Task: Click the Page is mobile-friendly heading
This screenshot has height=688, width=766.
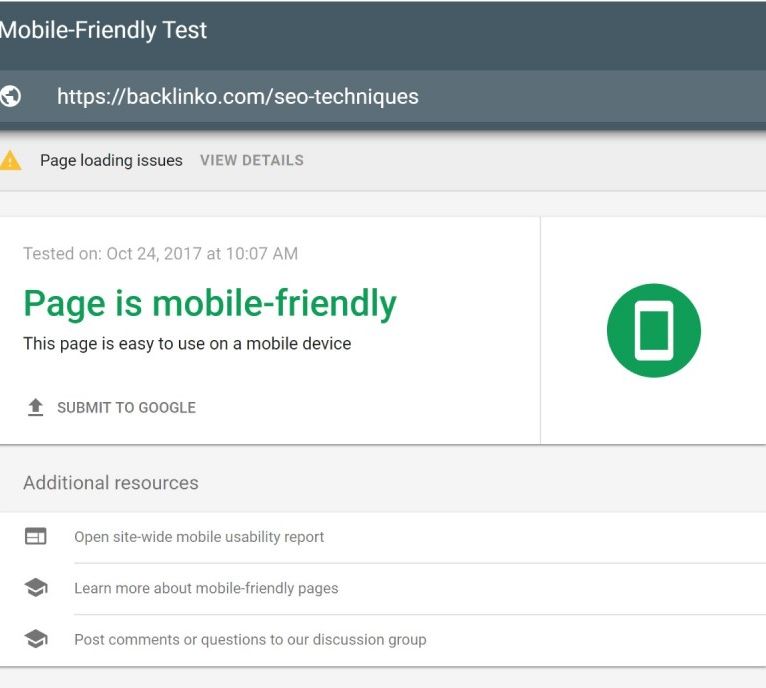Action: [x=210, y=302]
